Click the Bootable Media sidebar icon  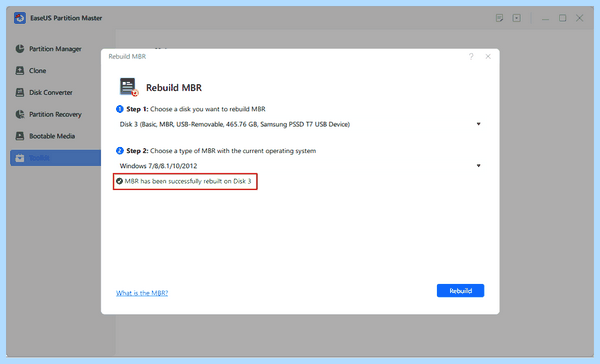click(x=20, y=136)
